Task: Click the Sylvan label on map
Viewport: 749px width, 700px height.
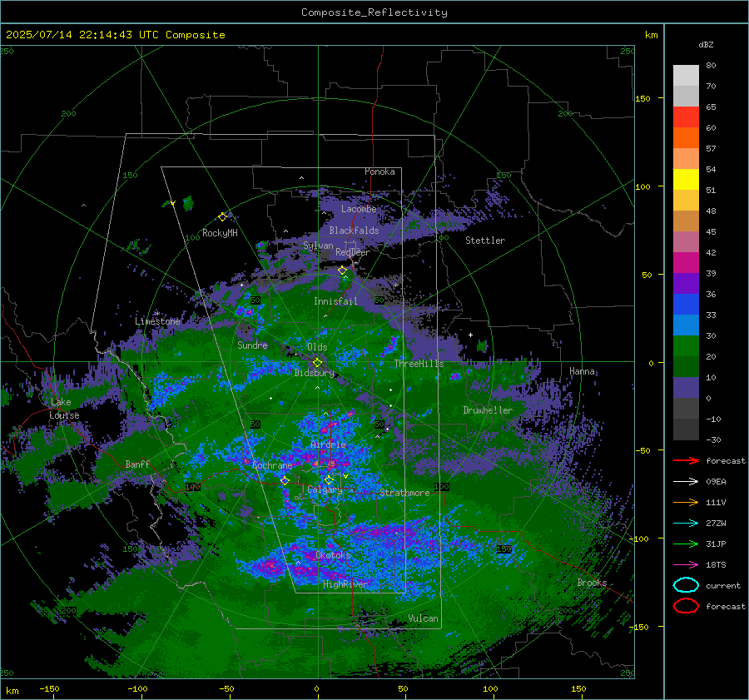Action: [318, 246]
